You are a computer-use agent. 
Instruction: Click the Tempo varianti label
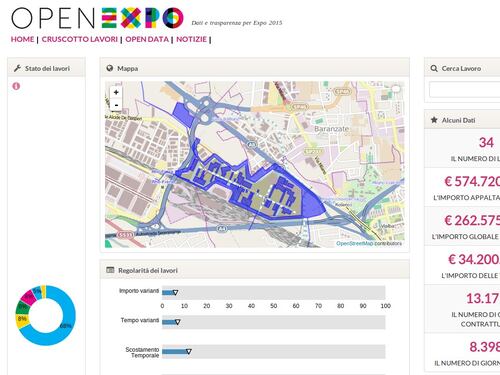[140, 320]
